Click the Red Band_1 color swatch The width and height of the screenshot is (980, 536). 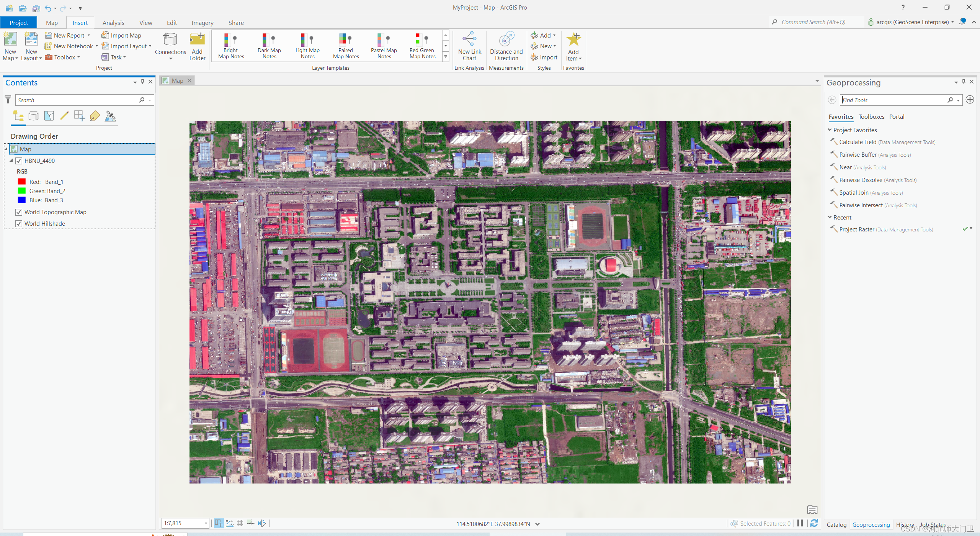point(22,182)
